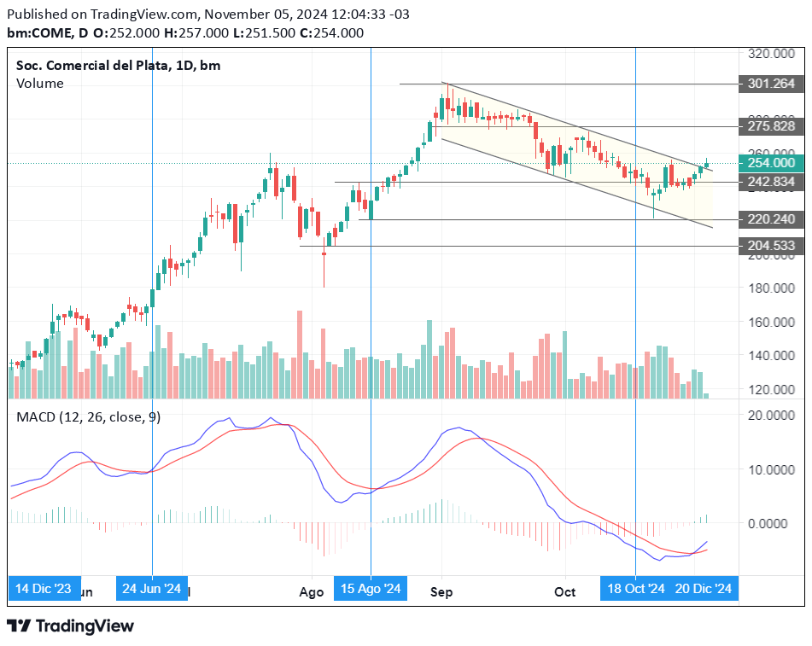This screenshot has width=812, height=646.
Task: Click the "MACD (12, 26, close, 9)" indicator label
Action: (x=89, y=417)
